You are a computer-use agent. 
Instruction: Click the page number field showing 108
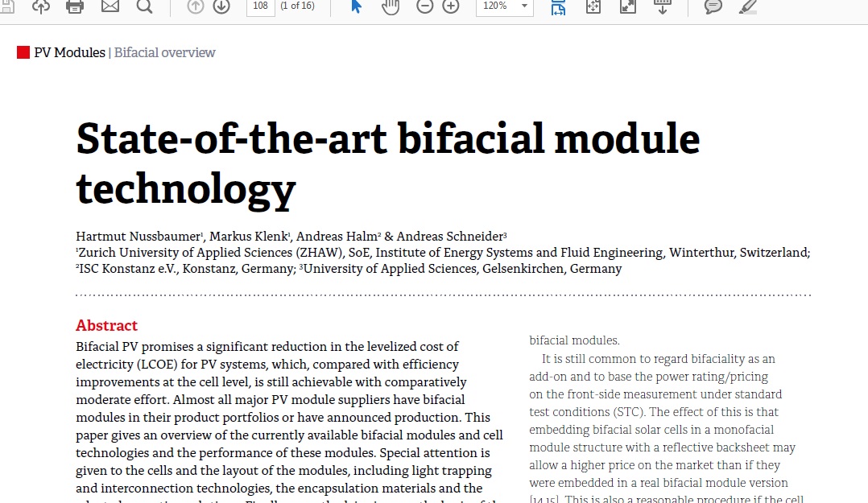point(260,6)
